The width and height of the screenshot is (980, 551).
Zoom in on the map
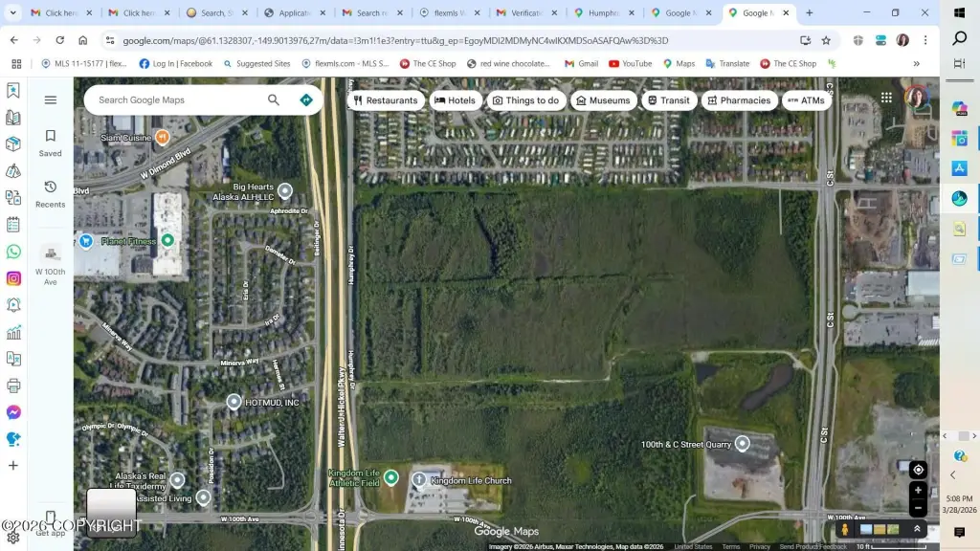[x=918, y=491]
